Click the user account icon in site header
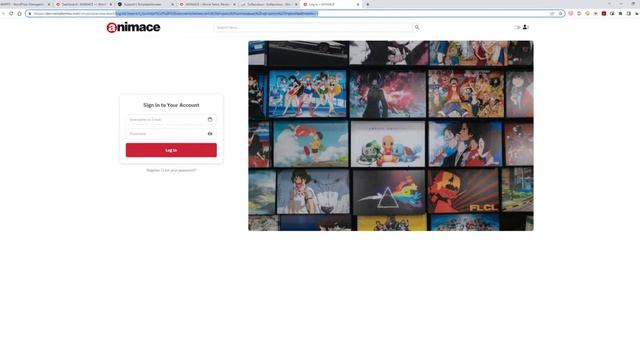The height and width of the screenshot is (360, 640). click(525, 27)
